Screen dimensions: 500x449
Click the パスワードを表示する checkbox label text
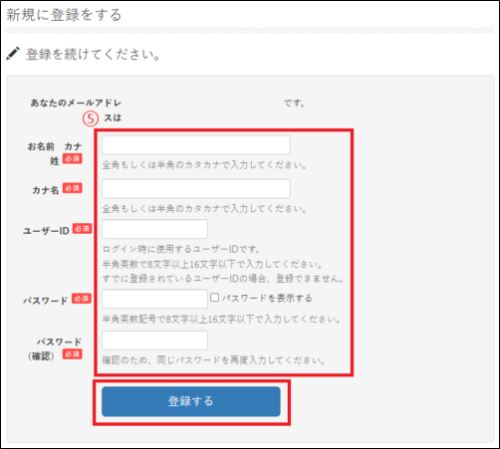[x=267, y=298]
